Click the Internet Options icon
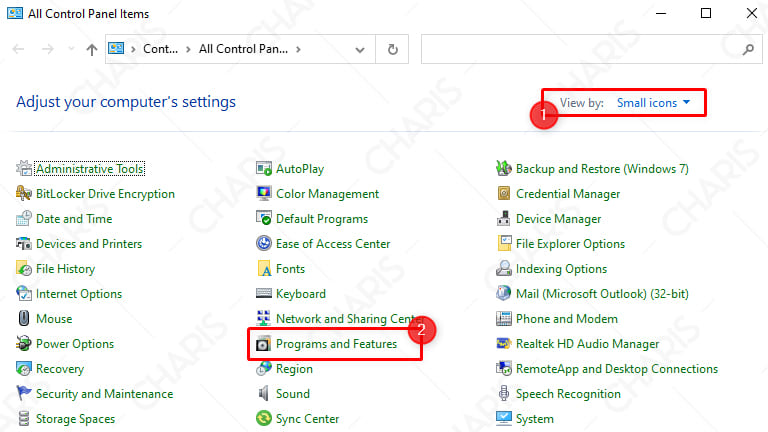This screenshot has width=768, height=432. click(x=24, y=293)
